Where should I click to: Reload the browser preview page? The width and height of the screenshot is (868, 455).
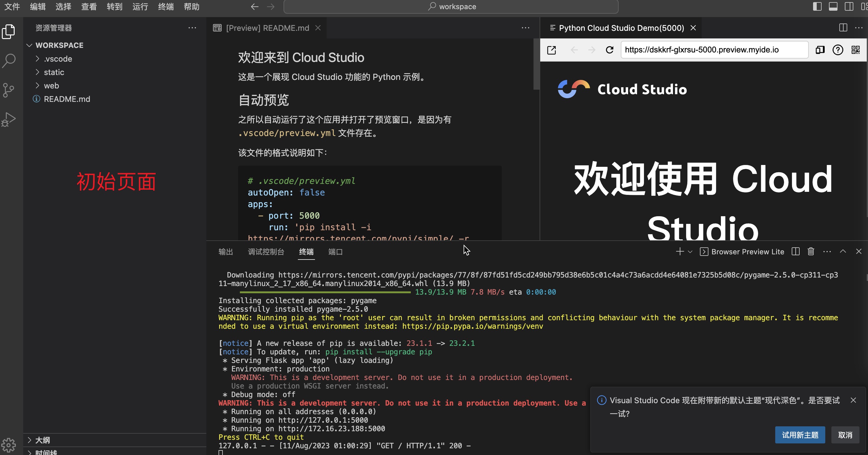[x=609, y=50]
